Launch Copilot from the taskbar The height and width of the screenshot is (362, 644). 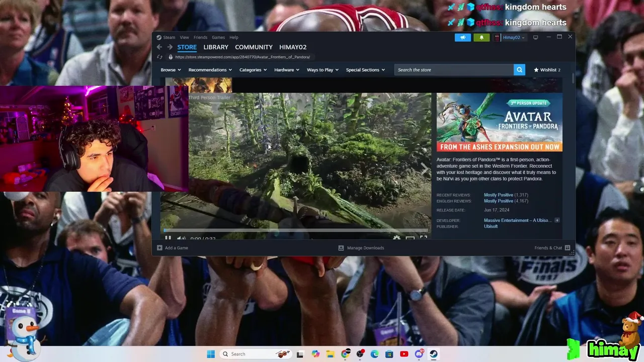pos(315,354)
